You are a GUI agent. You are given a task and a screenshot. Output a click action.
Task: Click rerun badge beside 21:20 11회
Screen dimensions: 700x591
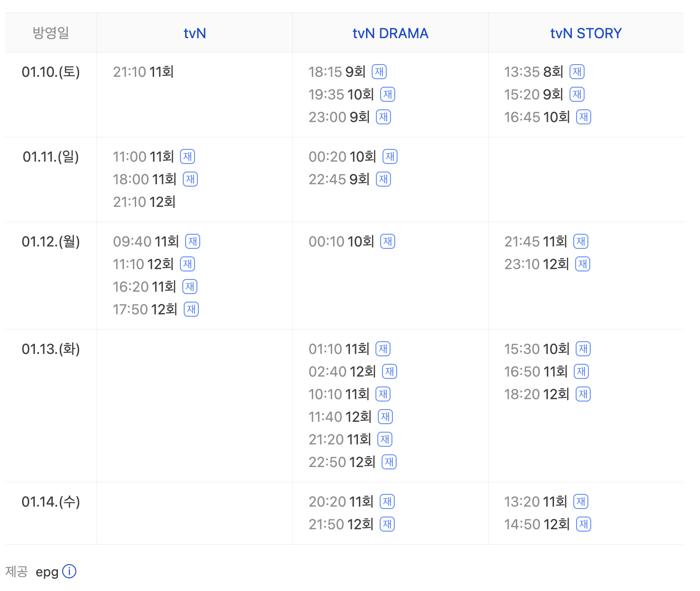click(385, 439)
